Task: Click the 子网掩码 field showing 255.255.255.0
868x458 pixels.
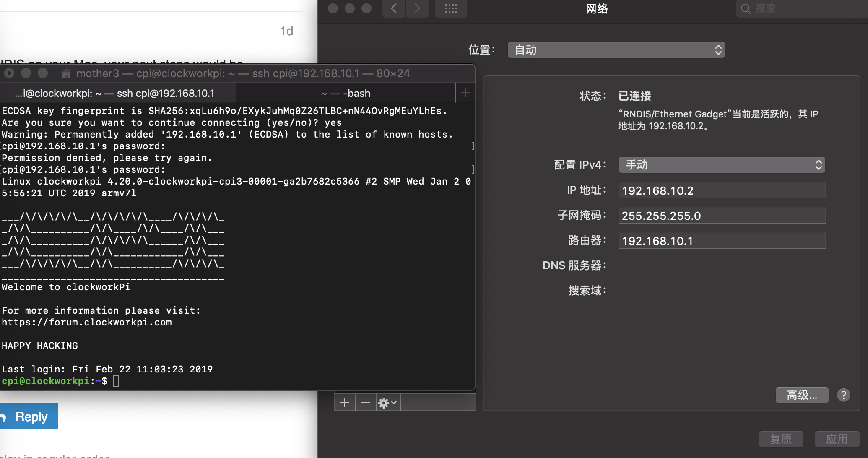Action: [721, 216]
